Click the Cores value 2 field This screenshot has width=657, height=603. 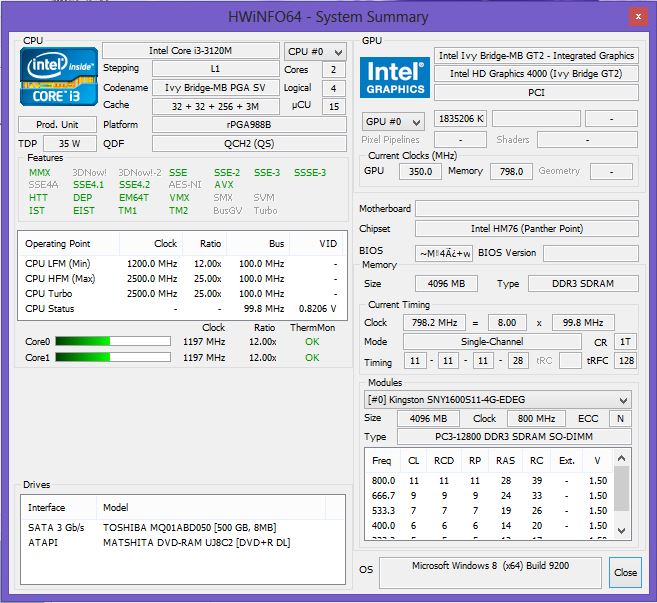click(334, 70)
